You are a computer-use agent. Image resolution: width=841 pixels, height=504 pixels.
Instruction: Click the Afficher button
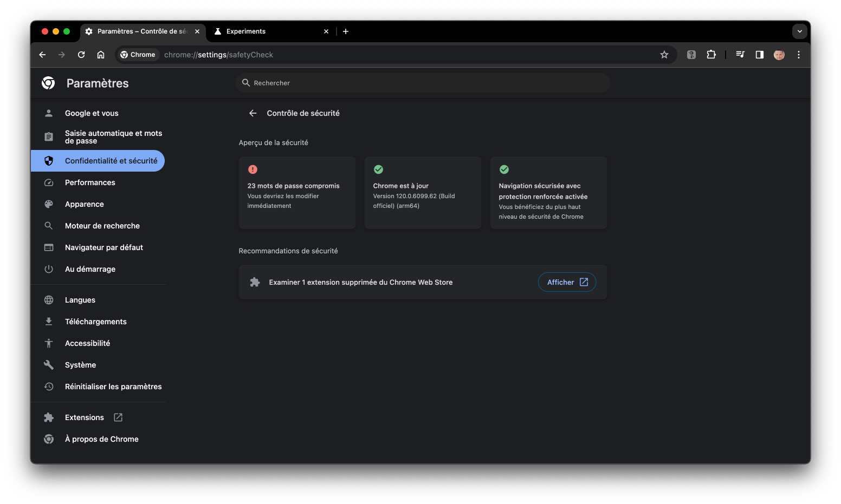pyautogui.click(x=567, y=282)
